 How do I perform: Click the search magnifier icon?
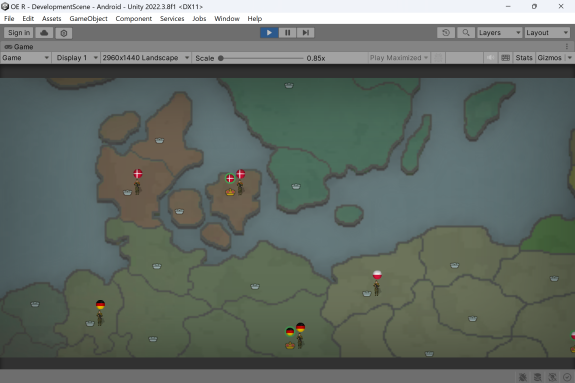(x=466, y=33)
